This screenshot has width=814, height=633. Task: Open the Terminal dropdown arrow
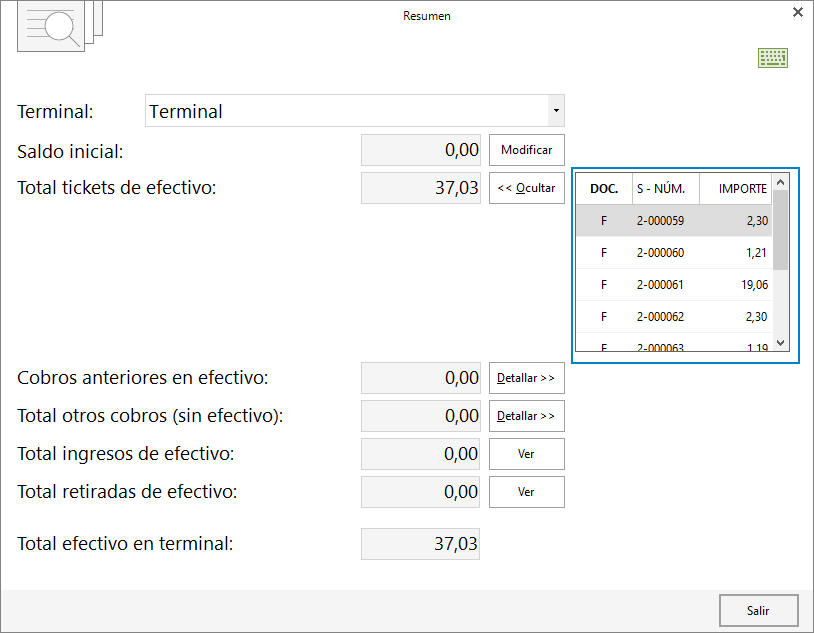click(556, 111)
